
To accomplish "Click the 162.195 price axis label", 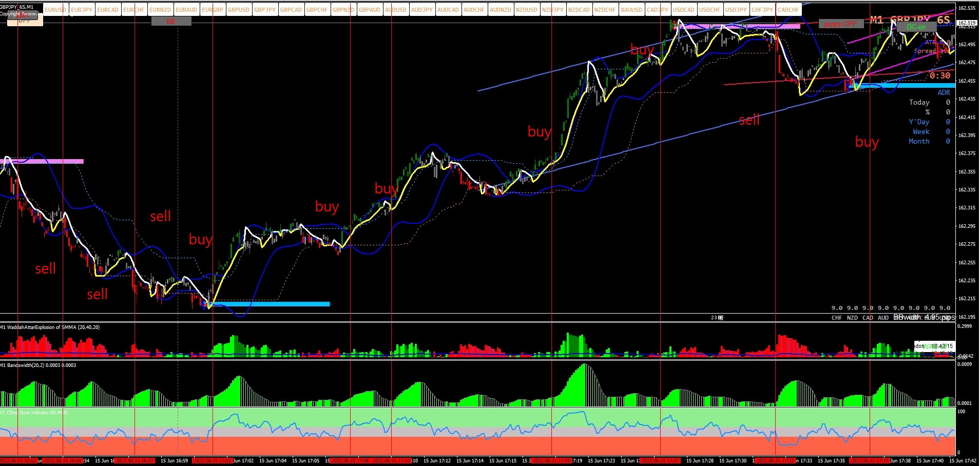I will coord(967,317).
